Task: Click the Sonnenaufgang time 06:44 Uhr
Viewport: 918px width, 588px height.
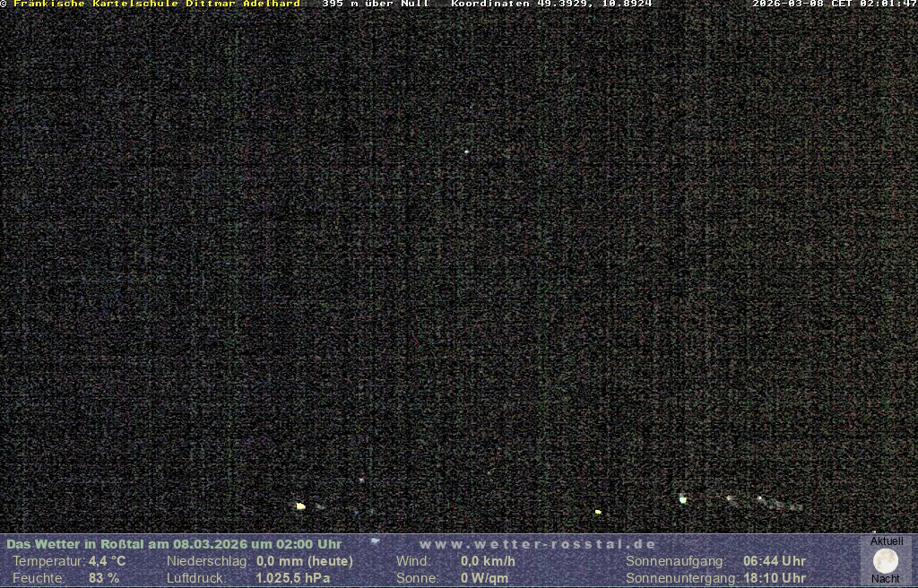Action: pos(774,561)
